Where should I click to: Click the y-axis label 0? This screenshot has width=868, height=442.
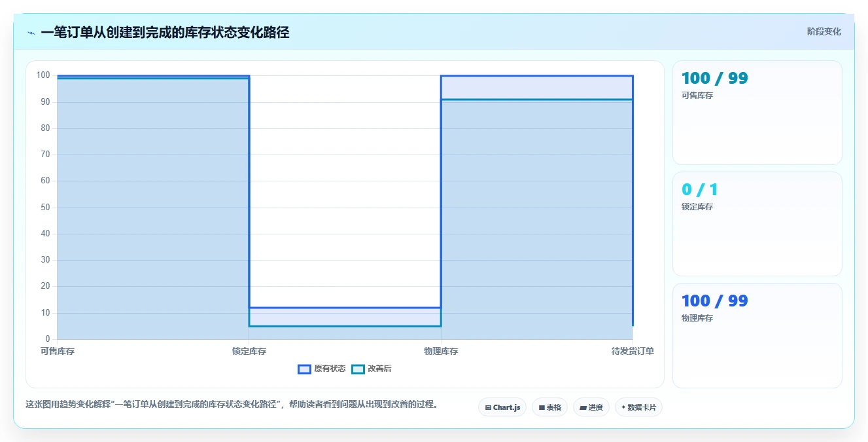(x=47, y=339)
